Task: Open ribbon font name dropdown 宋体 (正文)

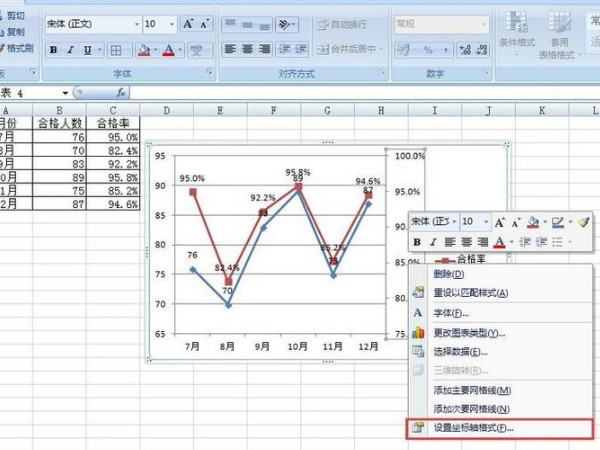Action: pos(137,24)
